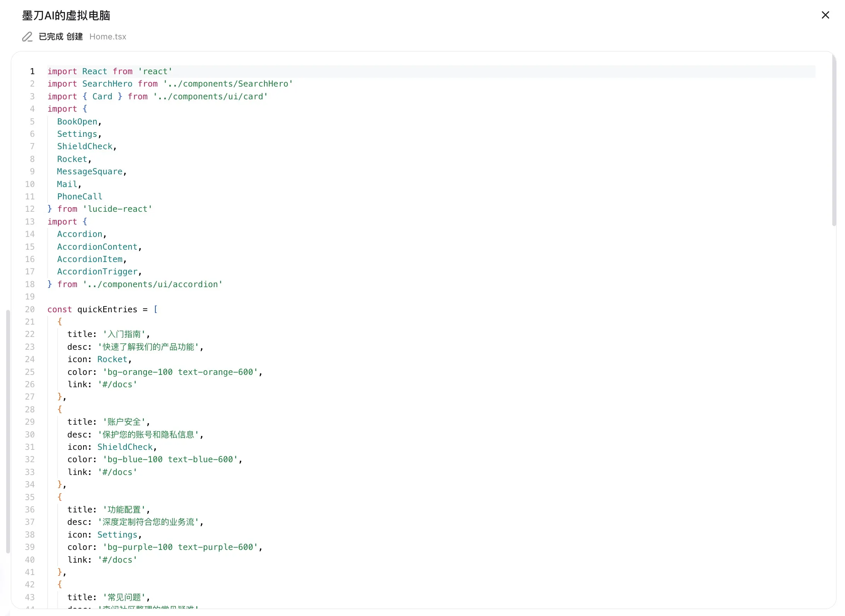Select BookOpen in the lucide-react import list
Image resolution: width=845 pixels, height=616 pixels.
click(77, 122)
